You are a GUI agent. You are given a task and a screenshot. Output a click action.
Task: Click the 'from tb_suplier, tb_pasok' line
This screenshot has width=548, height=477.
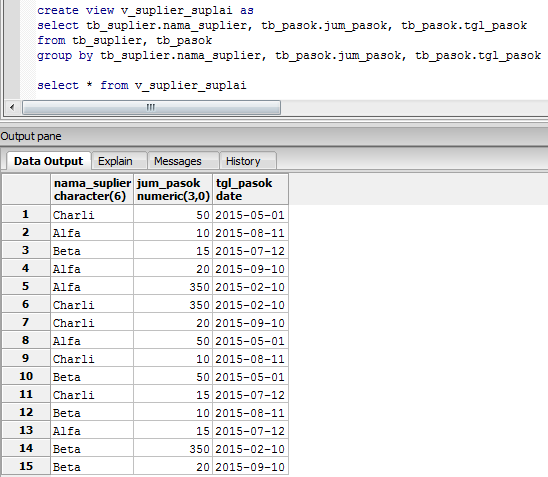[124, 41]
